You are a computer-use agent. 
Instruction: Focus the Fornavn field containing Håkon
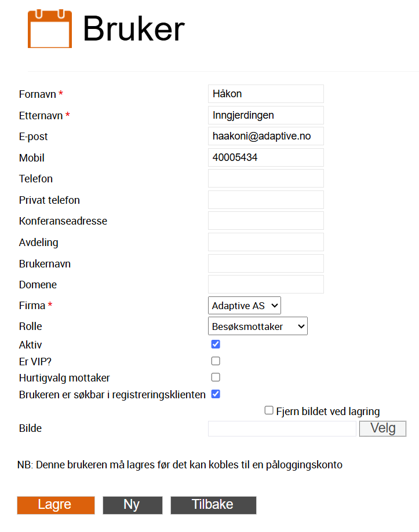click(266, 94)
